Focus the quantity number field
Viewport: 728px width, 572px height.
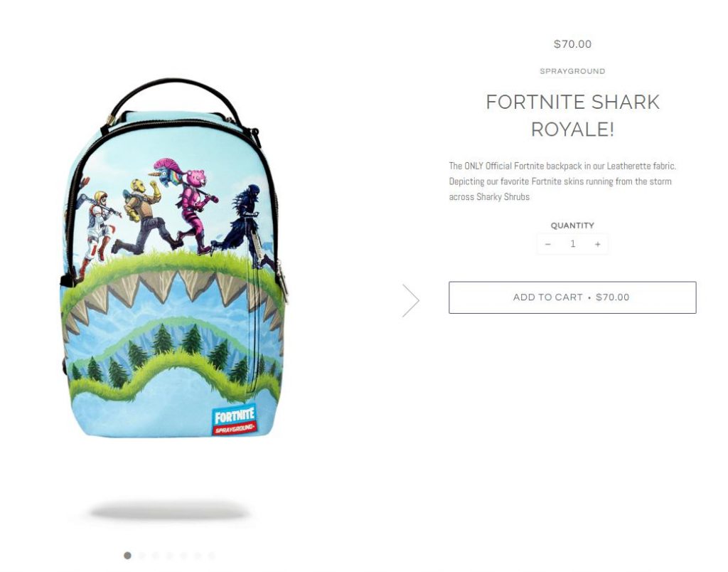[x=573, y=244]
